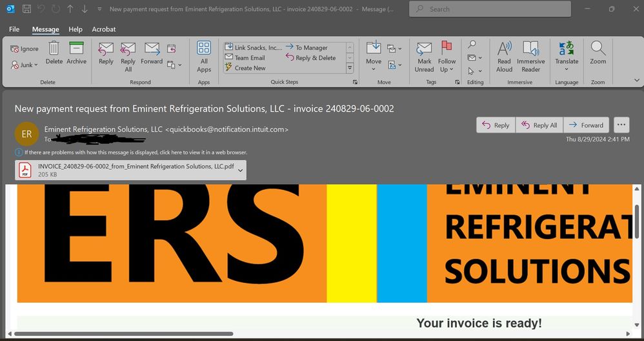Collapse the ribbon with chevron
Screen dimensions: 644x341
(637, 81)
